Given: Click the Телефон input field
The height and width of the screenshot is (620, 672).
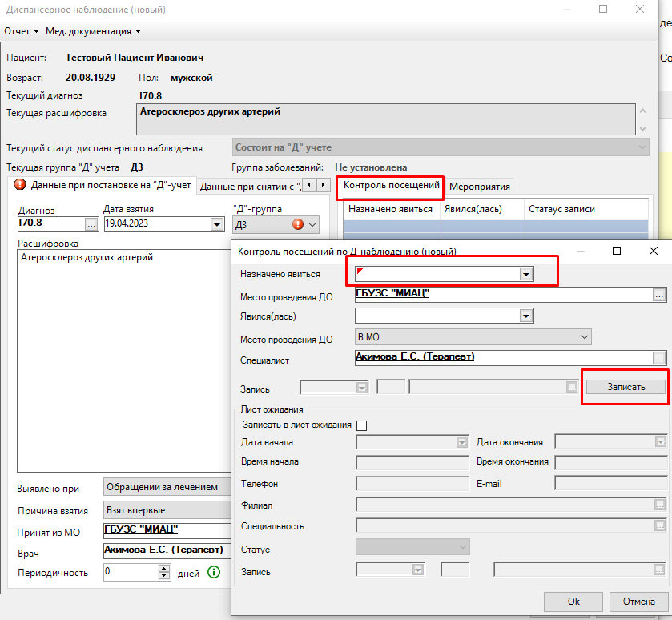Looking at the screenshot, I should [x=412, y=484].
